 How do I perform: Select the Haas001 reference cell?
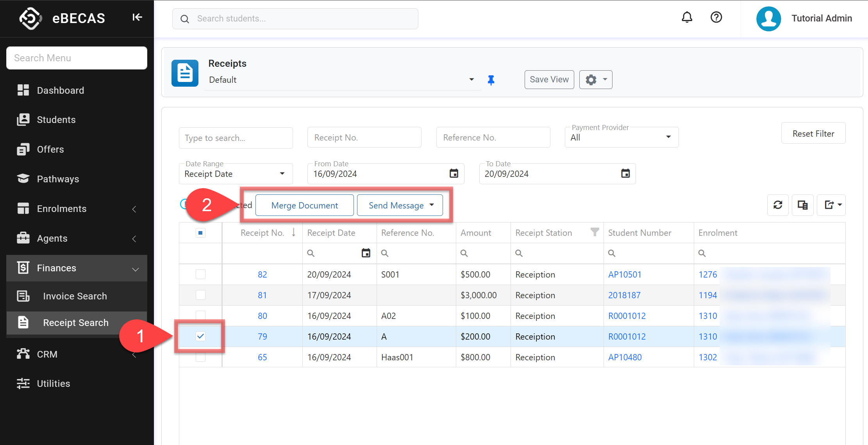(416, 357)
